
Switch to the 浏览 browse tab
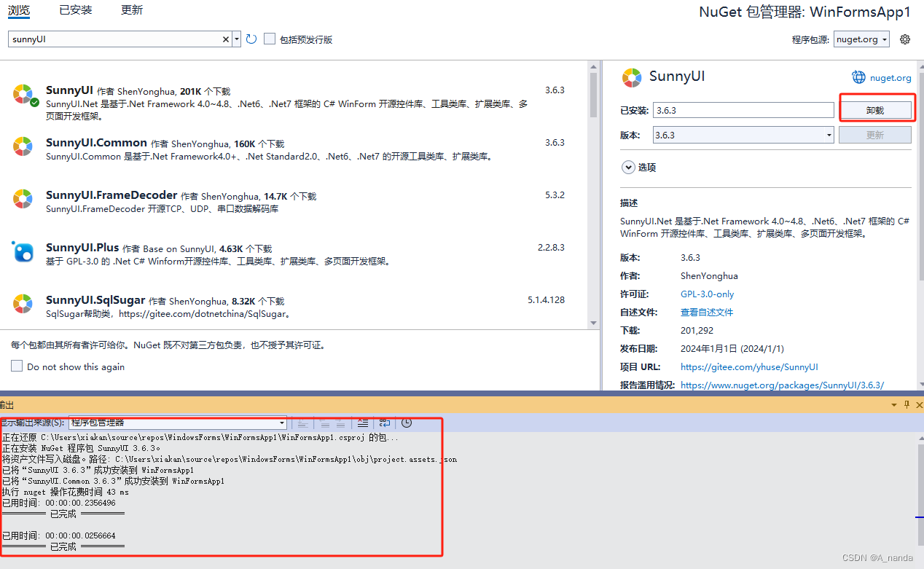click(x=19, y=9)
